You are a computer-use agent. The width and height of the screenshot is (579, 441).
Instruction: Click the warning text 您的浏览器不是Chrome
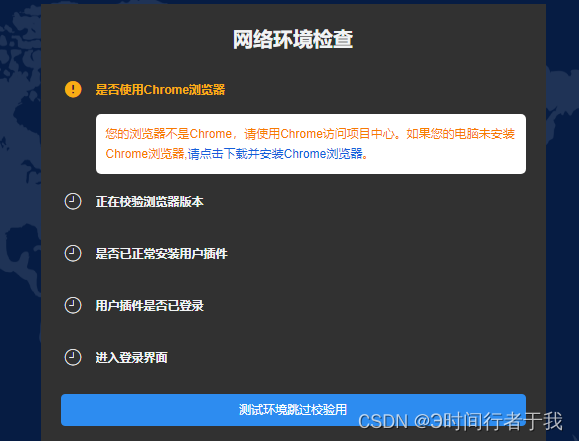point(169,133)
